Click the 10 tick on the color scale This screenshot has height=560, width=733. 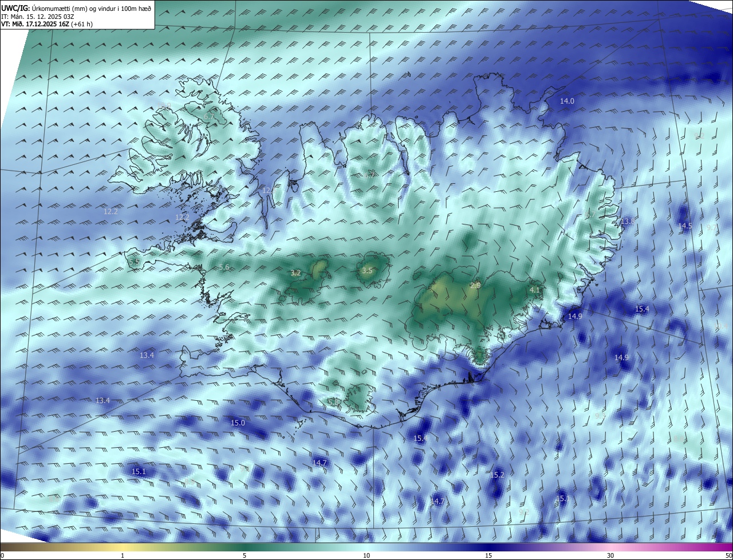coord(366,555)
